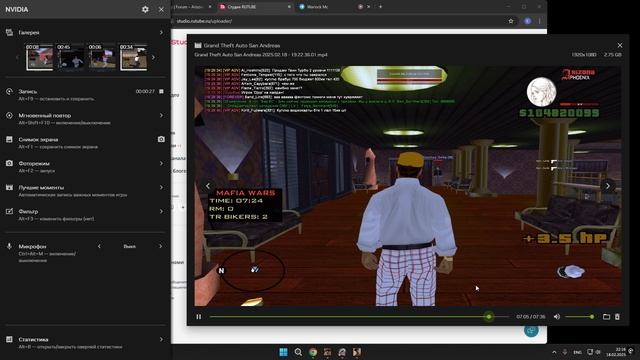
Task: Mute the video player volume
Action: click(x=557, y=317)
